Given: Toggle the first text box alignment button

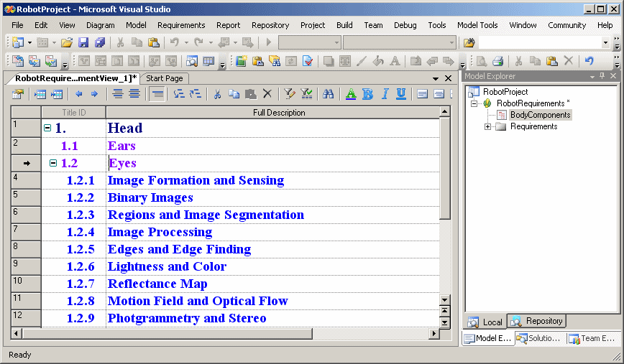Looking at the screenshot, I should pos(423,94).
